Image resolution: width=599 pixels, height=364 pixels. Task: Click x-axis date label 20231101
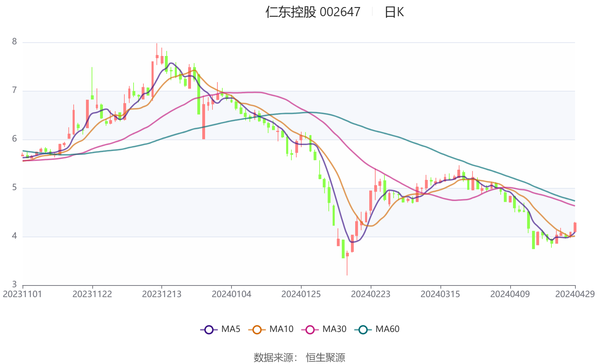coord(22,294)
